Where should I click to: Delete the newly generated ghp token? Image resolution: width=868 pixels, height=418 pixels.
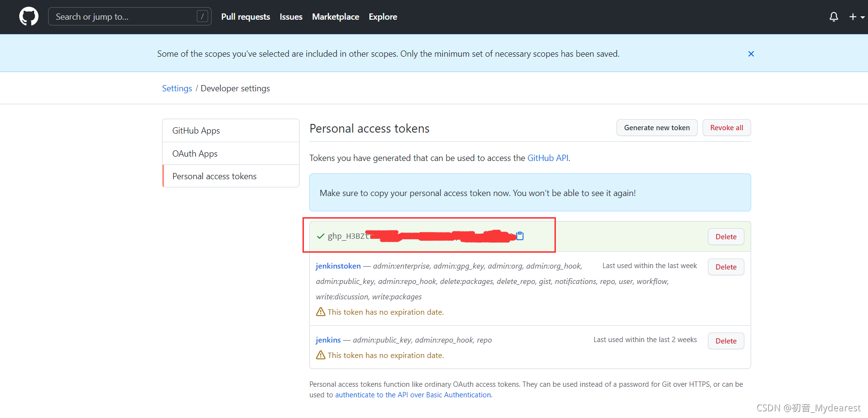tap(726, 236)
